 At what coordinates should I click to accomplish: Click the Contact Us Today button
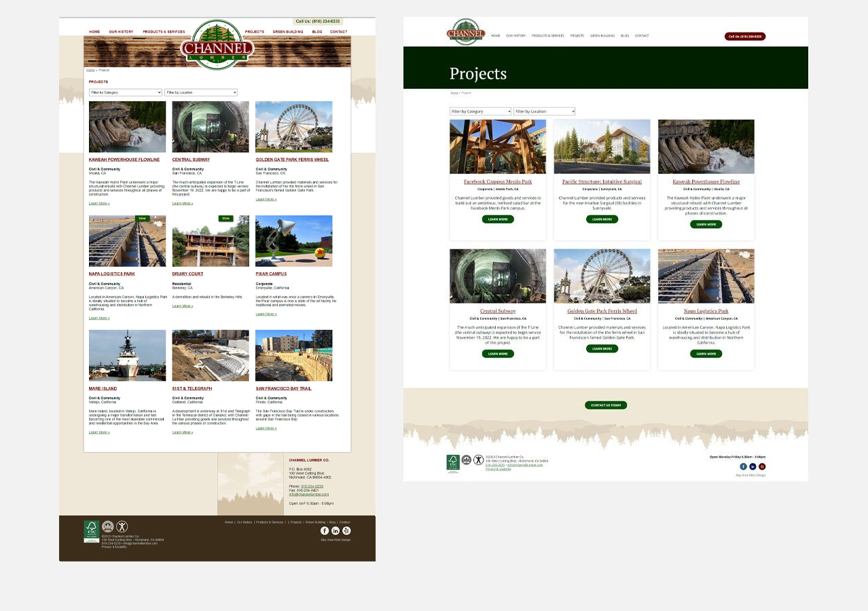[x=606, y=405]
